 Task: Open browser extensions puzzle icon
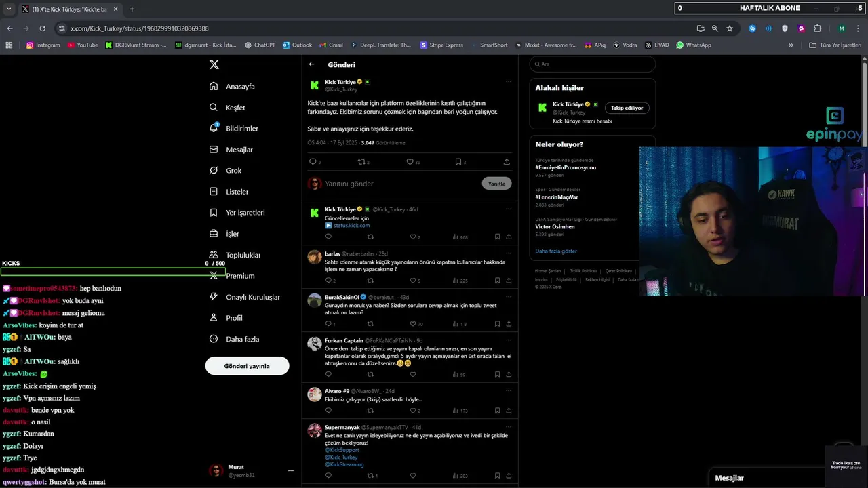[x=817, y=28]
